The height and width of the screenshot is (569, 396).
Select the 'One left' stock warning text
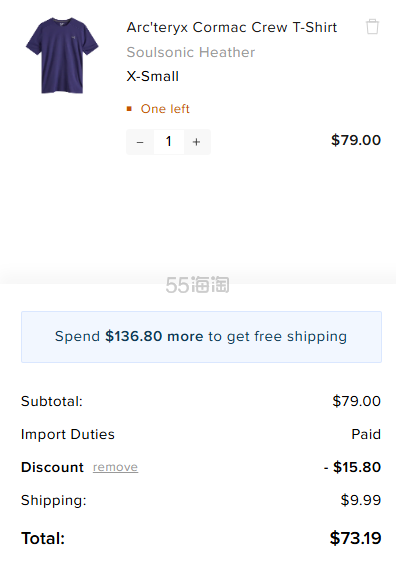pos(165,109)
